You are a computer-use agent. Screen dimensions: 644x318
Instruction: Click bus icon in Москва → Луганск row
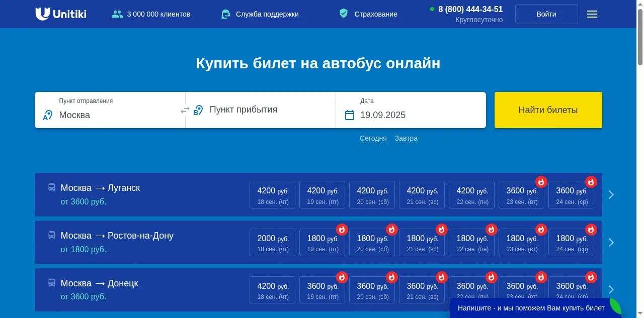pos(52,187)
